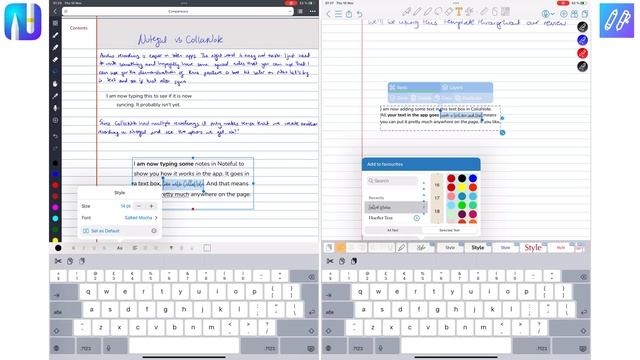
Task: Apply the handwritten signature style preset
Action: 421,248
